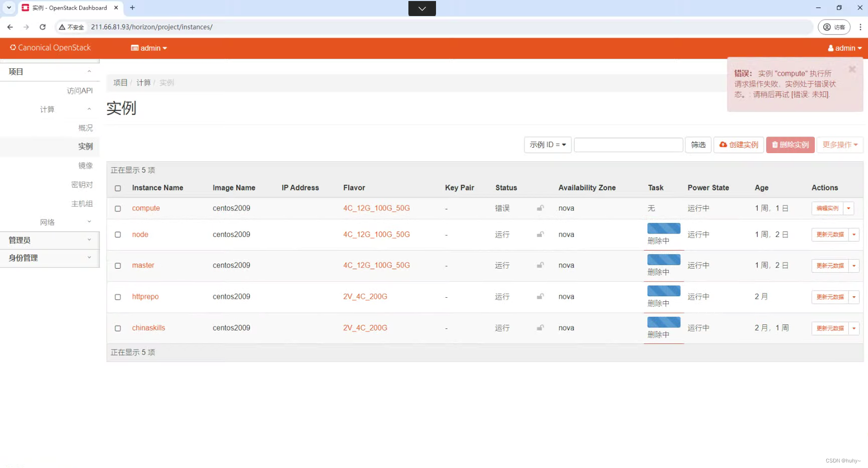The image size is (868, 468).
Task: Open 实例 in the sidebar
Action: [85, 146]
